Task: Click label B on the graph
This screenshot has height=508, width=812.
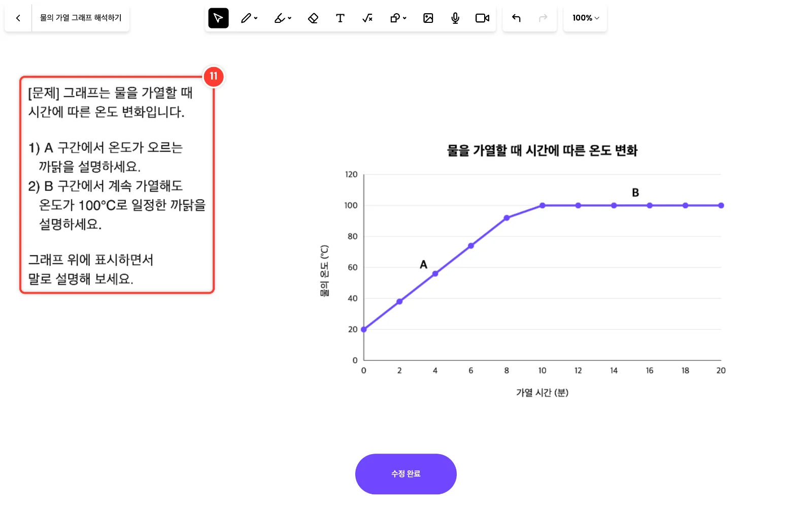Action: tap(635, 193)
